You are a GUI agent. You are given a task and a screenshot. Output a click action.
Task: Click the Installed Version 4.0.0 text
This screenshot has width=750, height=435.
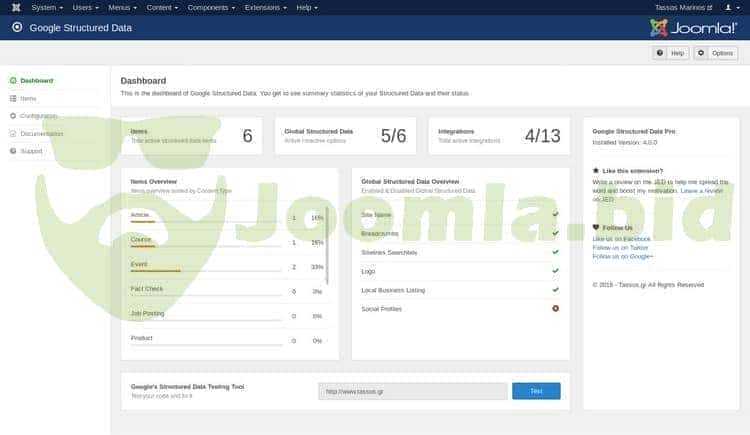click(x=625, y=143)
